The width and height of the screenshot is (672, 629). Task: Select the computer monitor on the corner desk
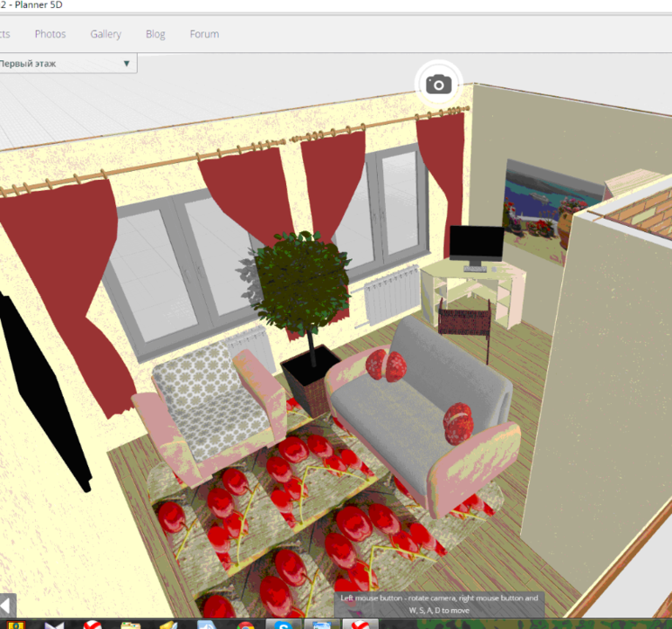point(477,245)
